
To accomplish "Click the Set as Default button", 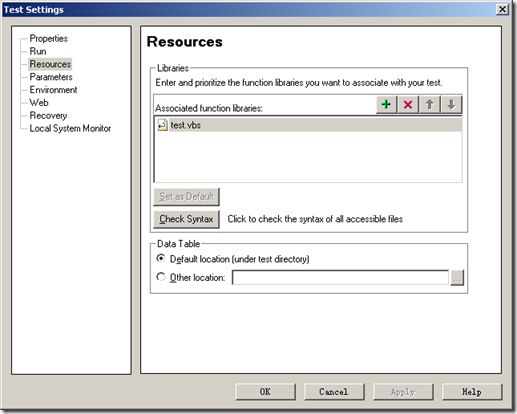I will (186, 197).
